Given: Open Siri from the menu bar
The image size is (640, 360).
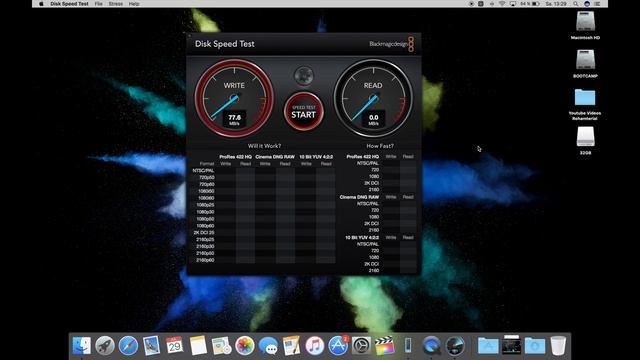Looking at the screenshot, I should point(587,4).
